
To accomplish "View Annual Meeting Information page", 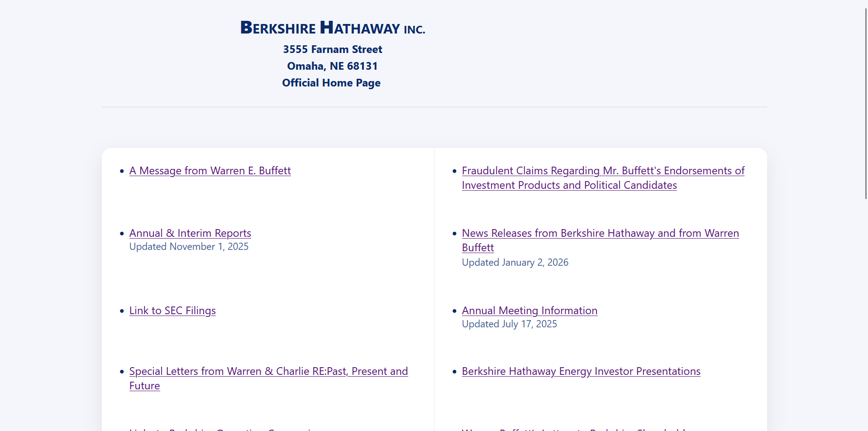I will (529, 311).
